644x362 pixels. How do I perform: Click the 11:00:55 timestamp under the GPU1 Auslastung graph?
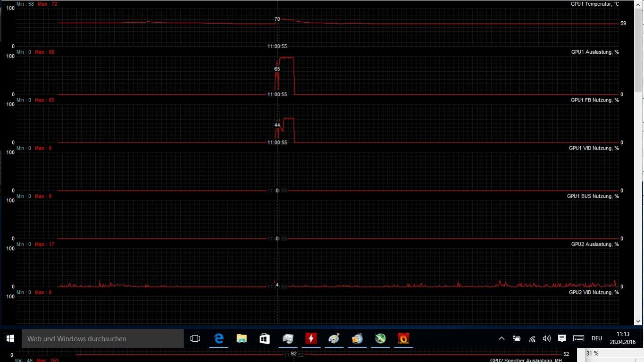pos(277,94)
